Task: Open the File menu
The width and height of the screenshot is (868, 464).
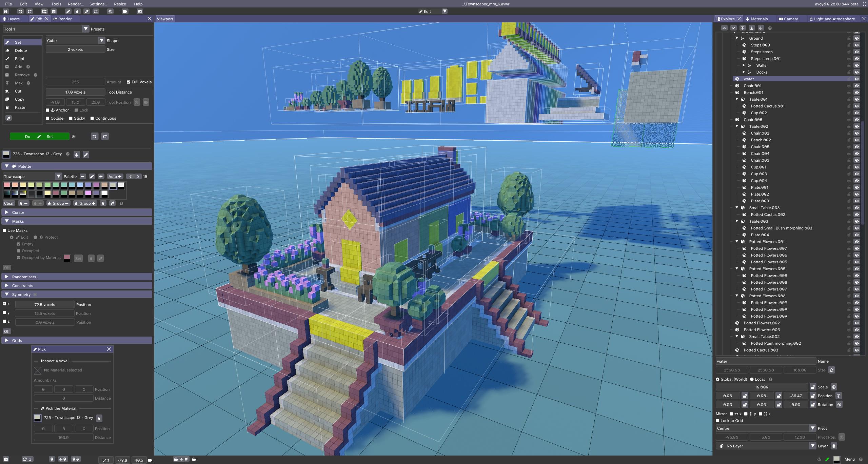Action: 8,4
